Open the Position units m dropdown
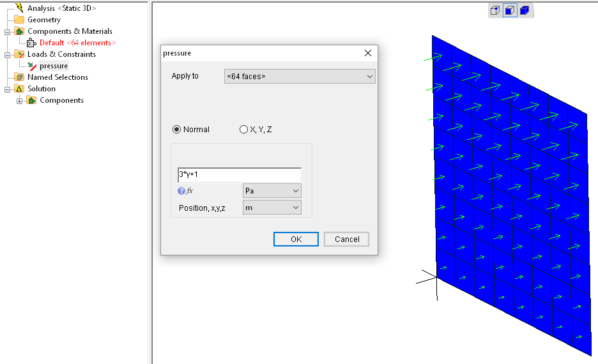Image resolution: width=598 pixels, height=364 pixels. [x=272, y=208]
